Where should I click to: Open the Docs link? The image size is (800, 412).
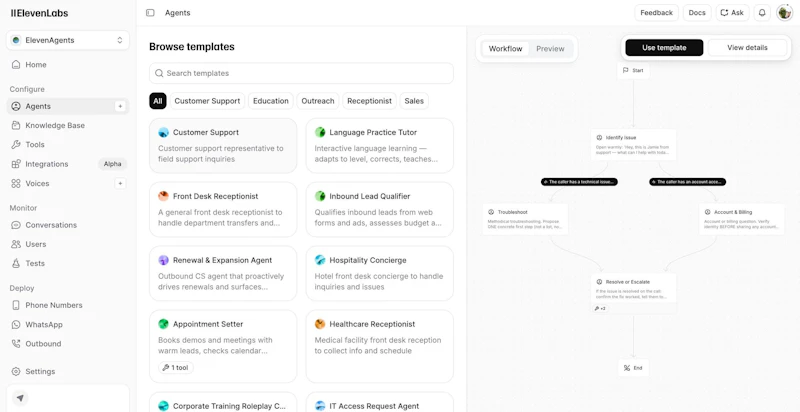697,13
